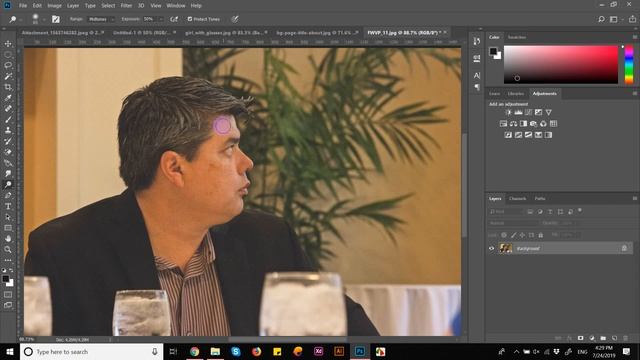Add a Photo Filter adjustment
Screen dimensions: 640x360
point(533,124)
